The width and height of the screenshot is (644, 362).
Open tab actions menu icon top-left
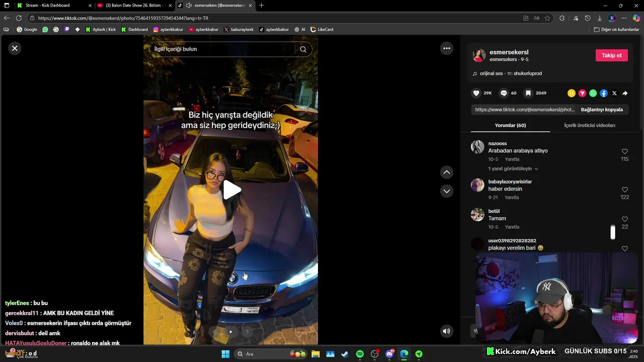7,6
